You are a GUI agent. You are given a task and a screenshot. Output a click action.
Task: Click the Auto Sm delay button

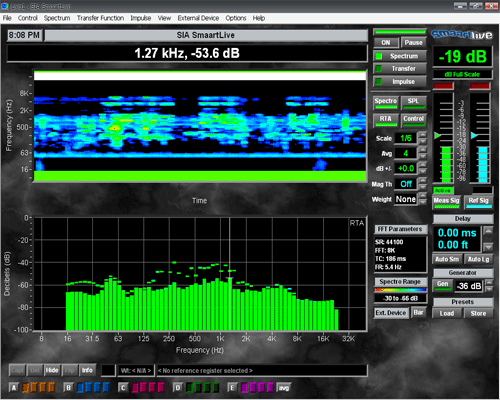click(447, 259)
